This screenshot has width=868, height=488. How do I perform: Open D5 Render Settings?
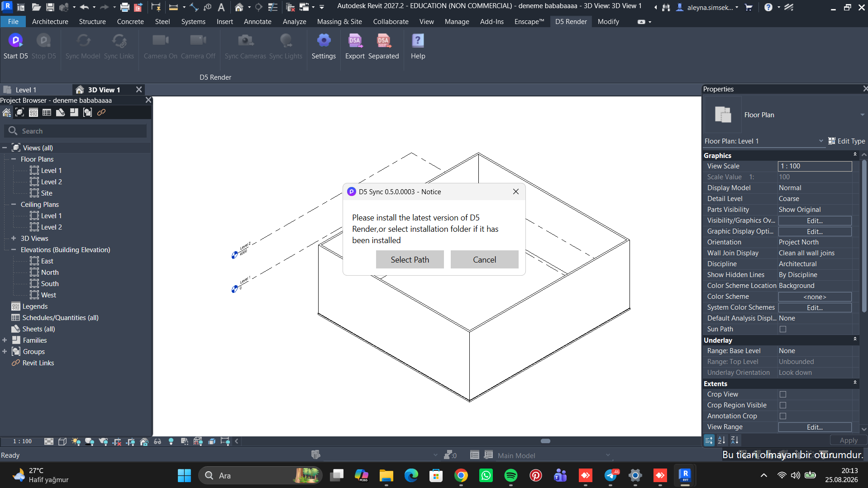[x=324, y=41]
